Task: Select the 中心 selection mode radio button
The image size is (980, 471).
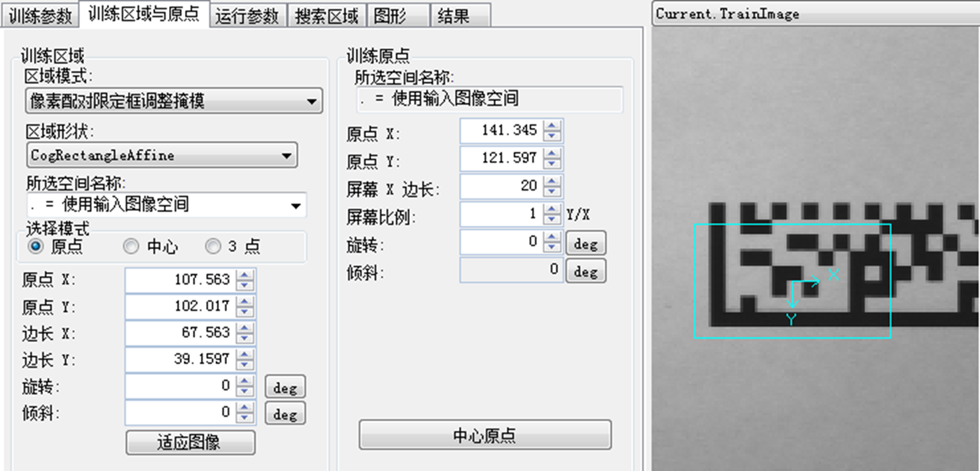Action: (x=131, y=246)
